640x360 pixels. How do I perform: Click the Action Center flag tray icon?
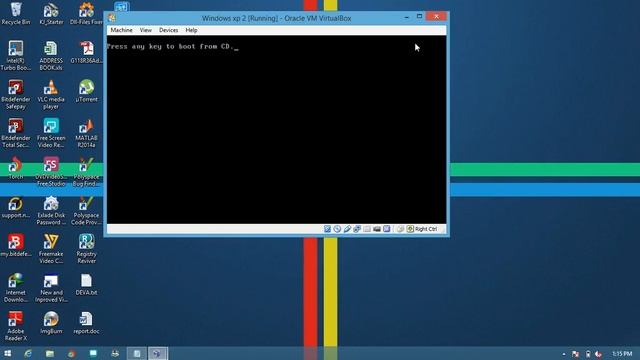click(x=575, y=354)
